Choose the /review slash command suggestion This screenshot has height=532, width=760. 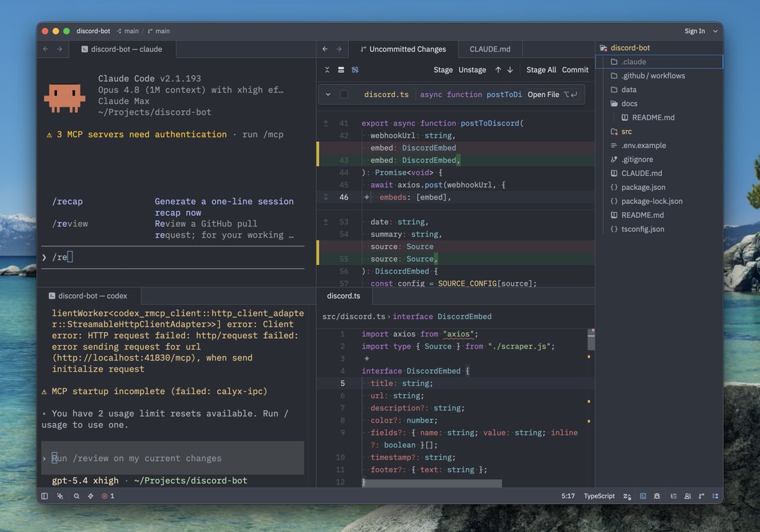tap(172, 229)
